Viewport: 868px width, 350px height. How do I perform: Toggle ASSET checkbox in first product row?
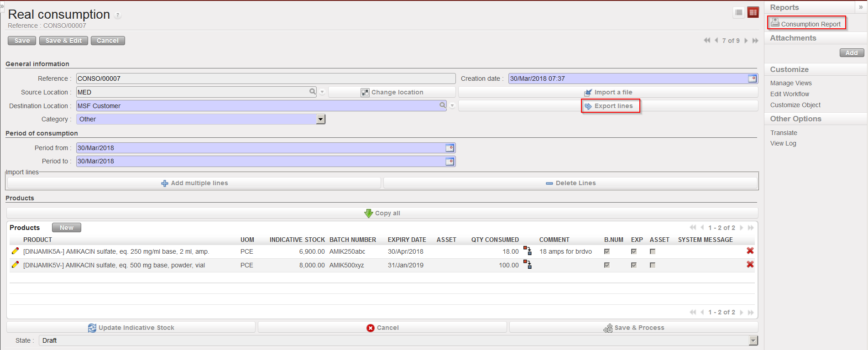tap(653, 251)
